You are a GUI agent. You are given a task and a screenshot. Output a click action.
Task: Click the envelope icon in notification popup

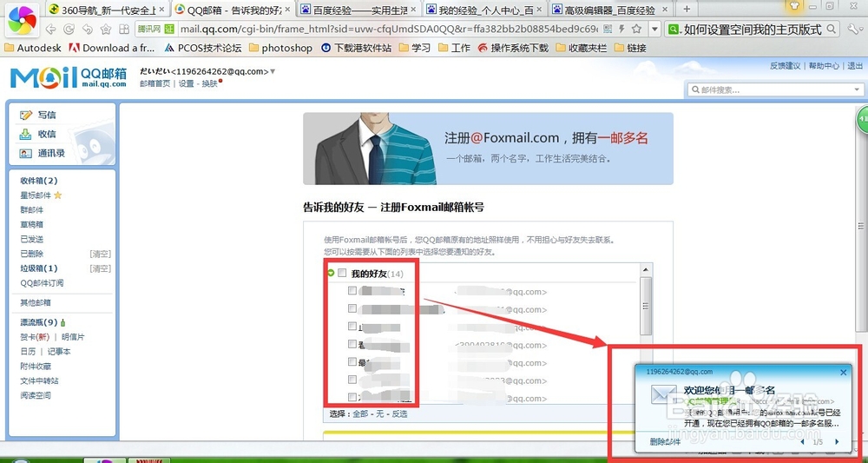665,394
